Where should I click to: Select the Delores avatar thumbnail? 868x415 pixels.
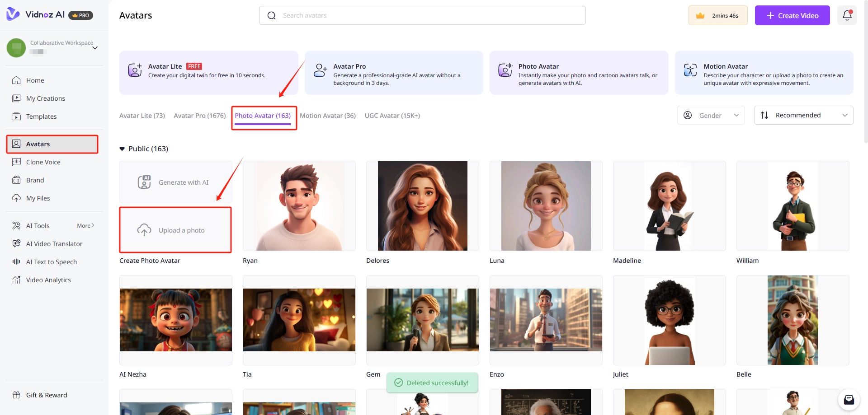(422, 206)
